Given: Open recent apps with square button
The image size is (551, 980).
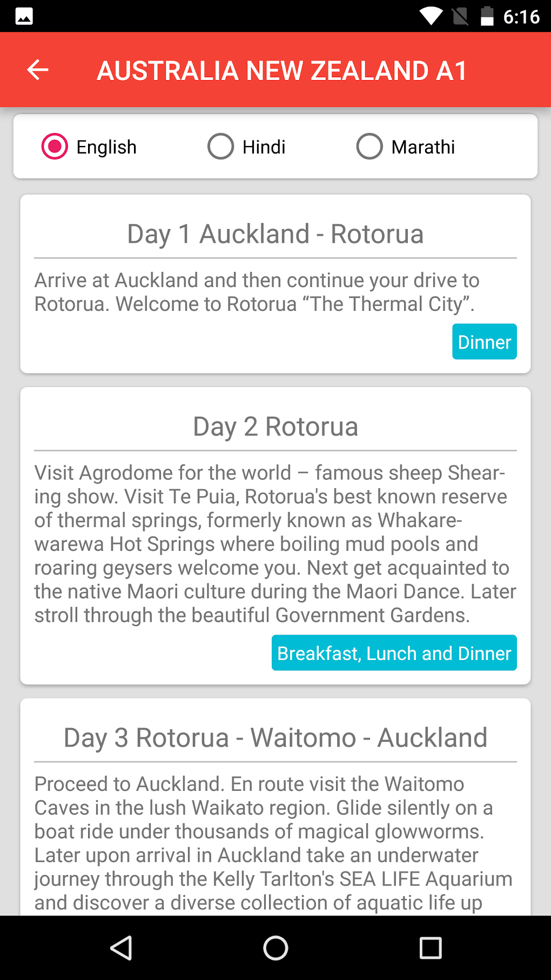Looking at the screenshot, I should (430, 948).
